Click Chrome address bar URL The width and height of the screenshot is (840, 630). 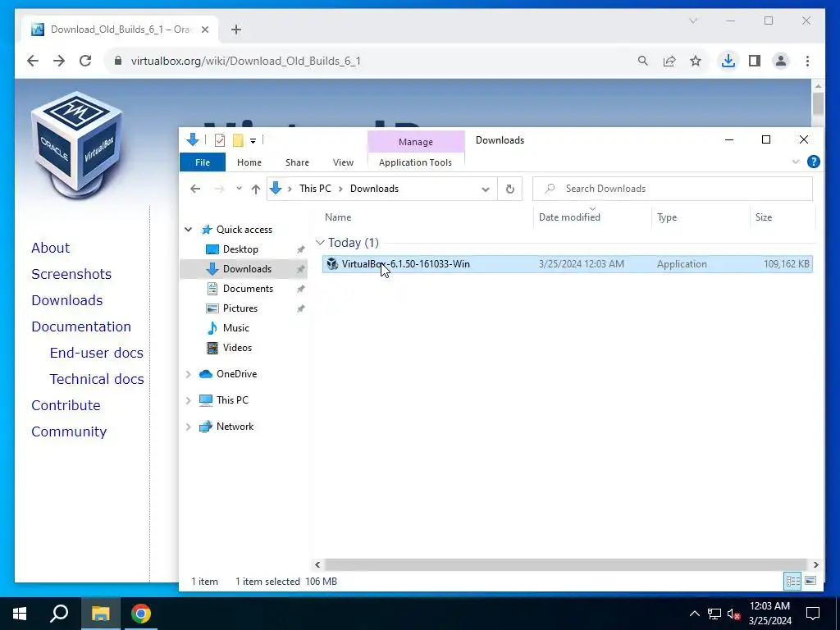coord(246,61)
